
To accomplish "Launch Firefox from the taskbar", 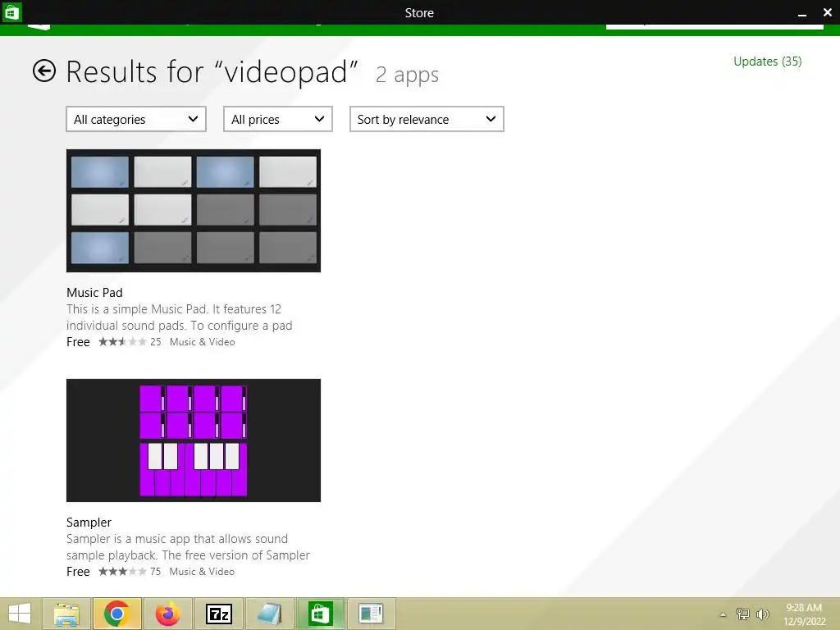I will click(x=167, y=614).
